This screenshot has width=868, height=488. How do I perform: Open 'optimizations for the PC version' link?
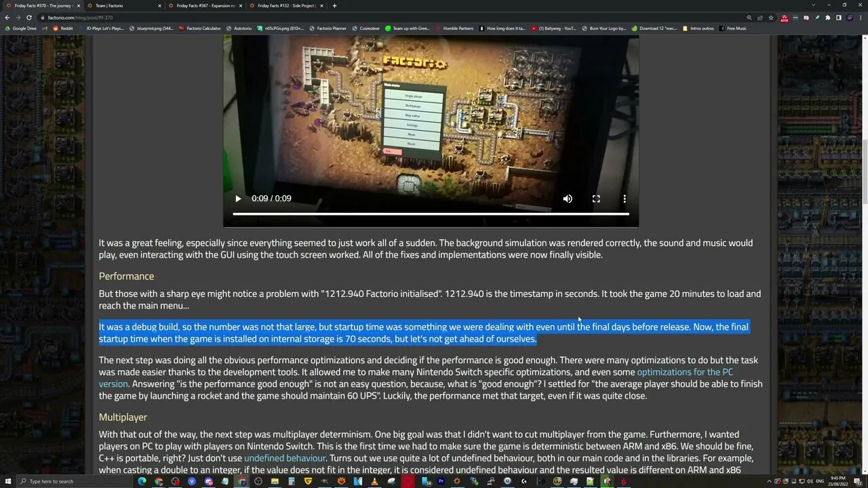pos(685,372)
